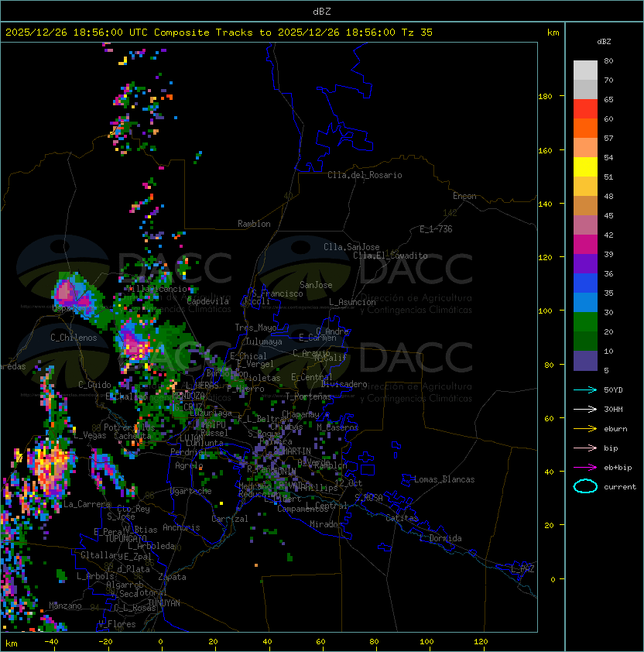Click the '12_Oct' map label
Viewport: 644px width, 652px height.
[x=348, y=483]
